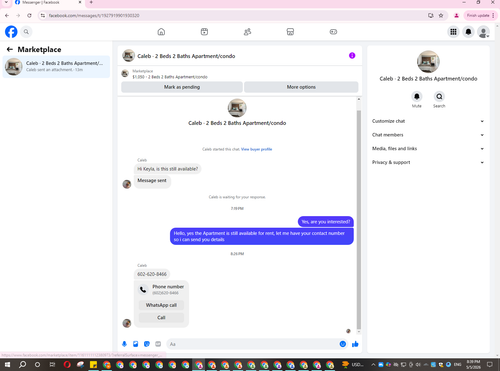Open the account profile avatar menu
Viewport: 500px width, 371px height.
click(x=483, y=32)
